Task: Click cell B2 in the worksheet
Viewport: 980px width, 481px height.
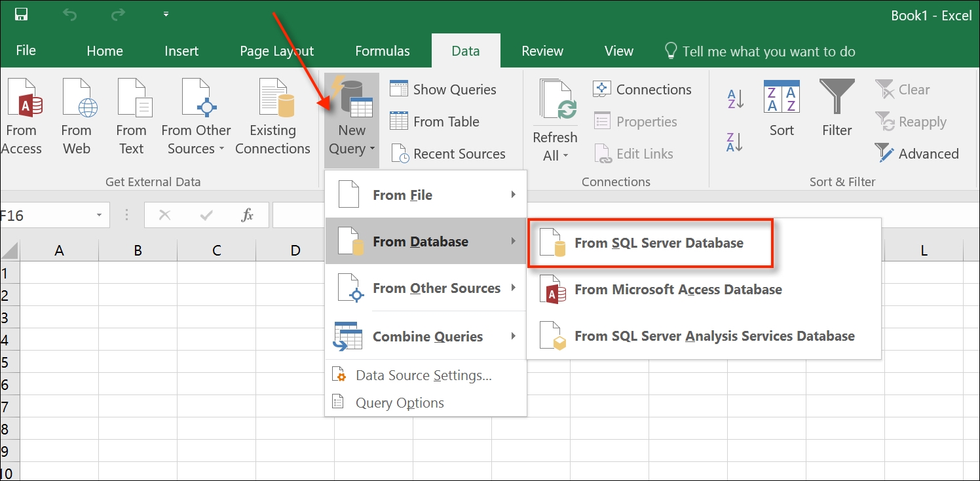Action: tap(138, 295)
